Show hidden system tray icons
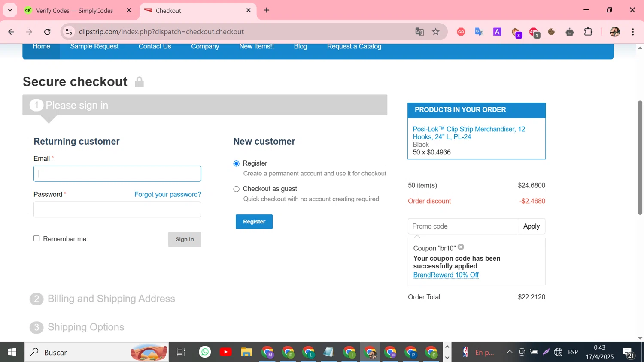 click(x=510, y=352)
